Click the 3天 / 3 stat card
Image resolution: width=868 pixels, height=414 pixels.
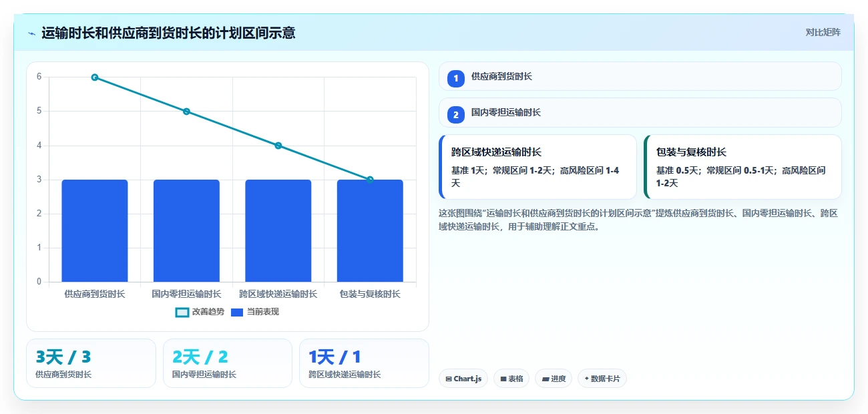point(91,363)
